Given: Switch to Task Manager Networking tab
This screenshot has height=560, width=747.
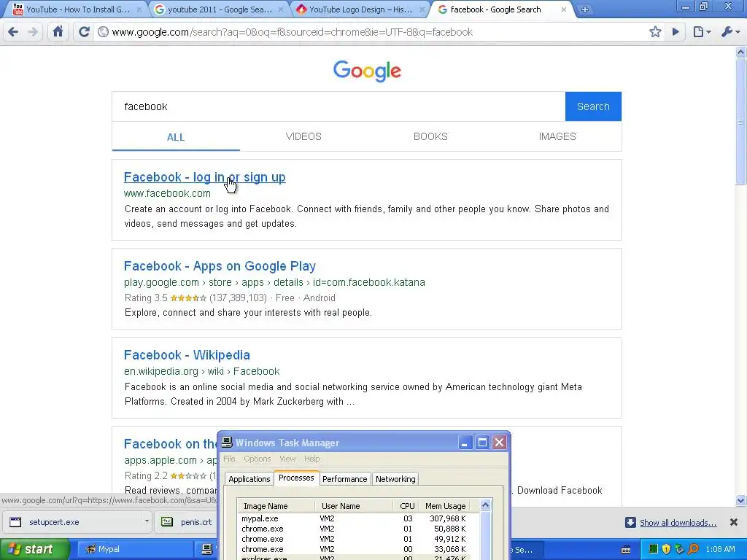Looking at the screenshot, I should pos(395,479).
